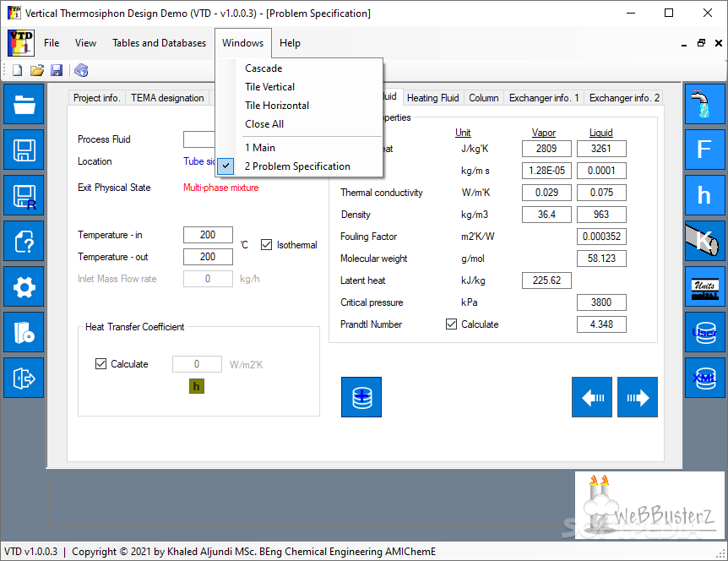The height and width of the screenshot is (561, 728).
Task: Open the User database sidebar icon
Action: pyautogui.click(x=705, y=332)
